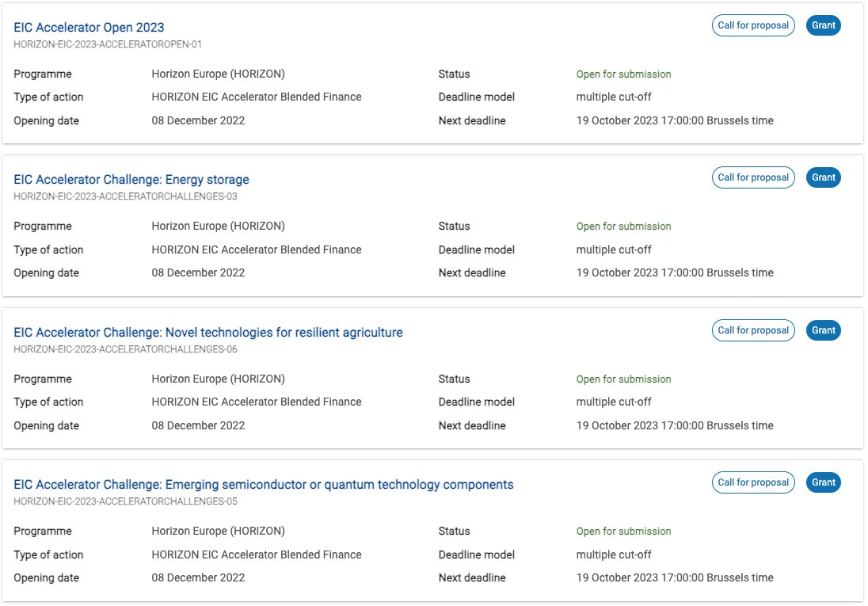The height and width of the screenshot is (606, 868).
Task: Click Grant badge on Energy storage card
Action: click(x=823, y=177)
